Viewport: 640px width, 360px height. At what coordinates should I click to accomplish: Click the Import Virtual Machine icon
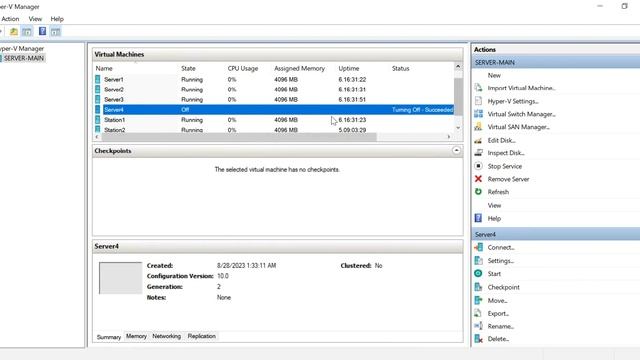click(478, 88)
